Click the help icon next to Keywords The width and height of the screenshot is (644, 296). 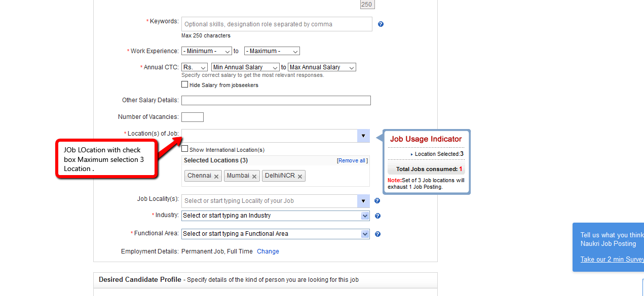381,24
